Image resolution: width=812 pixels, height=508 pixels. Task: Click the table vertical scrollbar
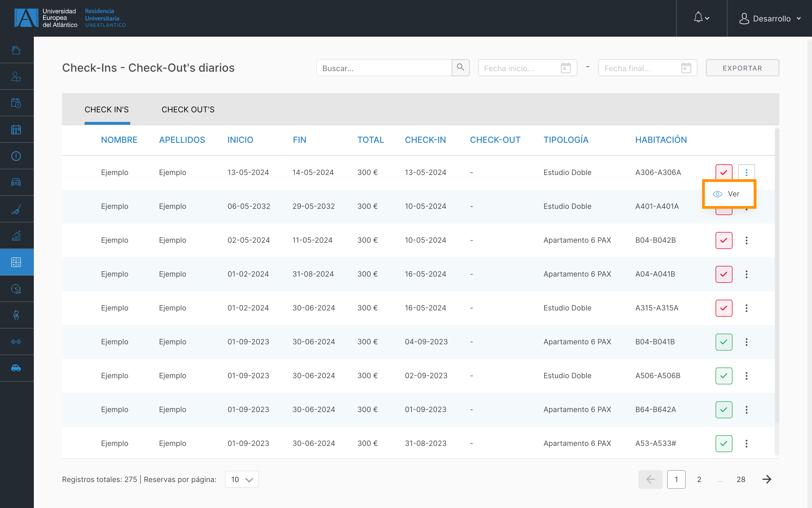click(x=777, y=275)
